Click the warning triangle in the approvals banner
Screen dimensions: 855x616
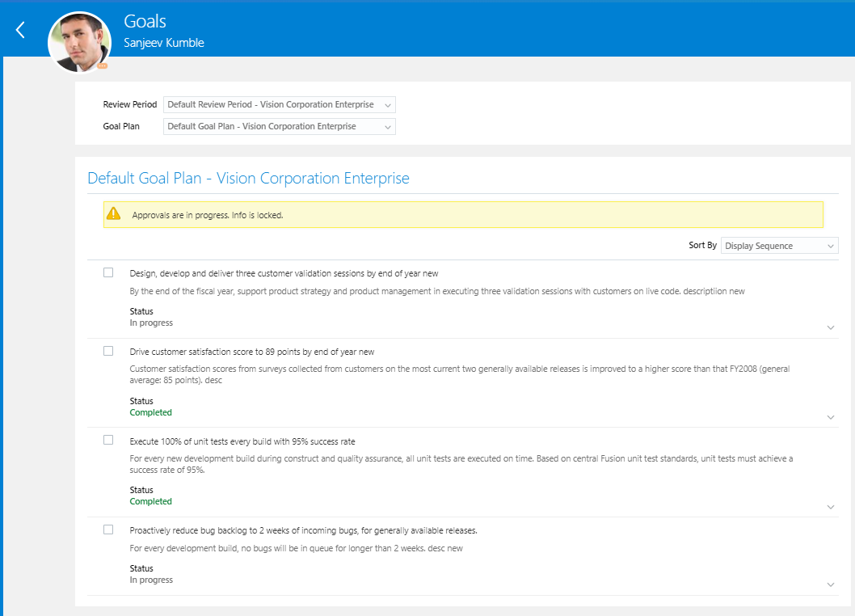(114, 213)
